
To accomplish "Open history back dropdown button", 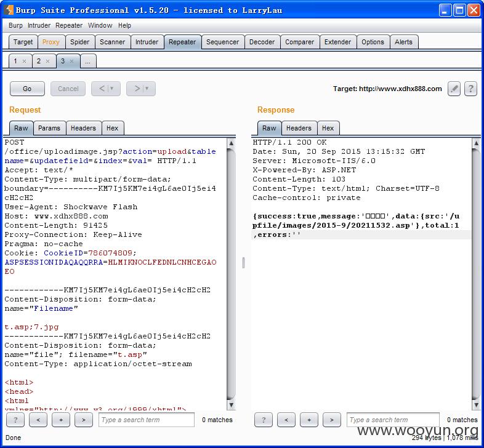I will point(106,89).
